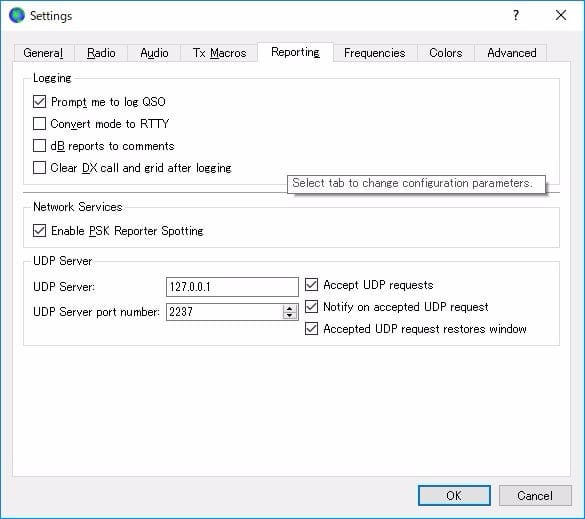Image resolution: width=585 pixels, height=519 pixels.
Task: Increase the UDP Server port number with up arrow
Action: [290, 308]
